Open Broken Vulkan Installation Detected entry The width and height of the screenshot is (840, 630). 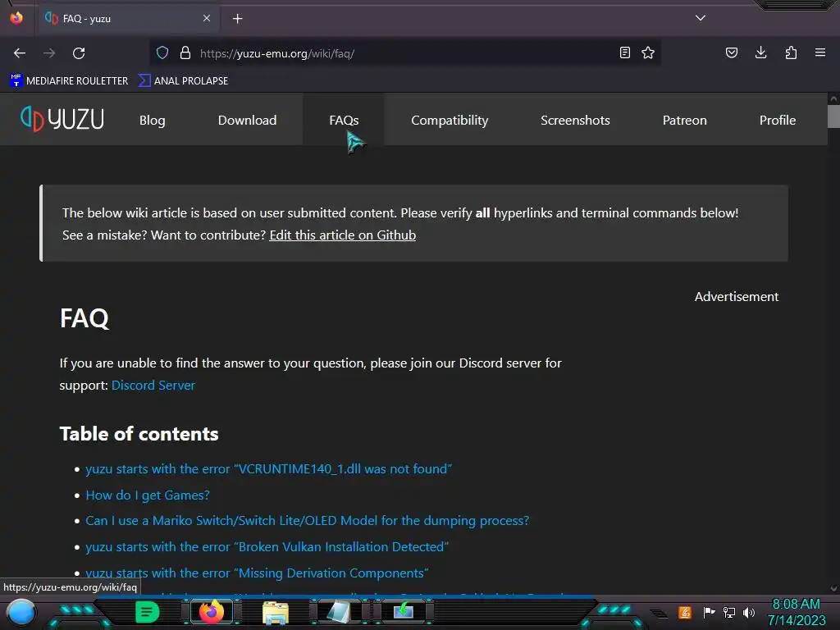coord(267,547)
